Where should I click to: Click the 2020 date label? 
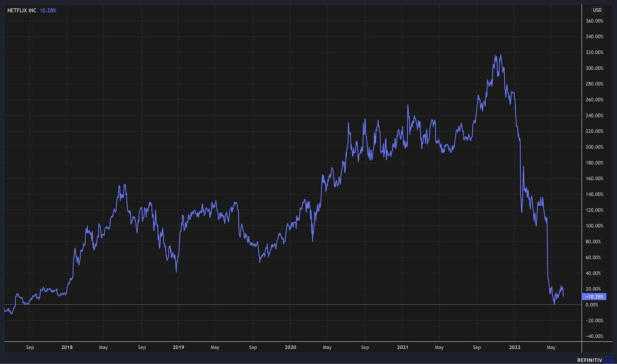(290, 347)
